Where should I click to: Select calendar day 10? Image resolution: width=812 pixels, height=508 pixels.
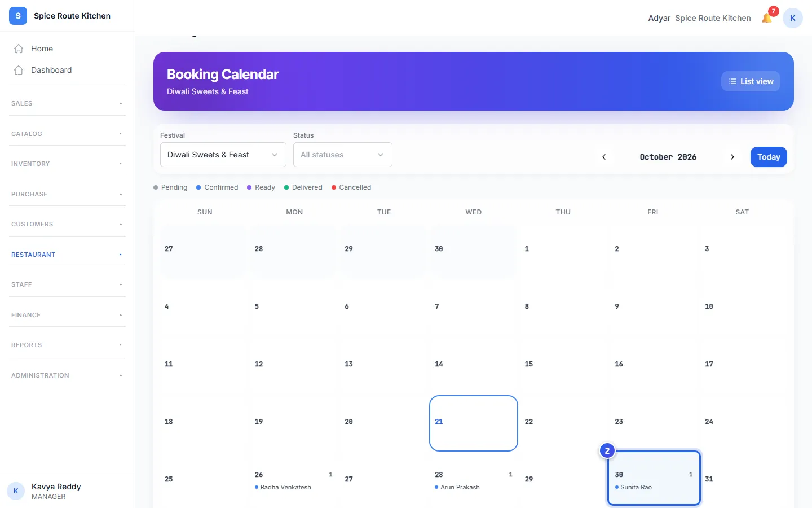coord(743,308)
